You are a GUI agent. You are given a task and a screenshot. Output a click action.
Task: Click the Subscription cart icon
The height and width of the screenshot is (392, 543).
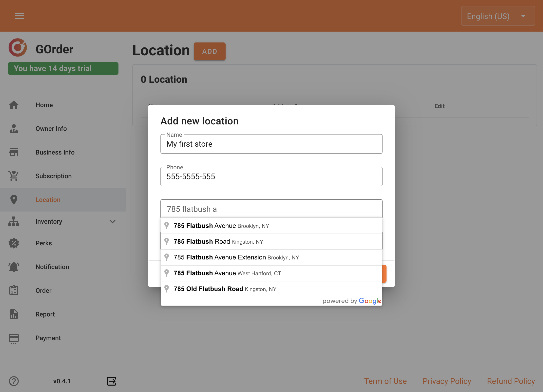point(14,176)
